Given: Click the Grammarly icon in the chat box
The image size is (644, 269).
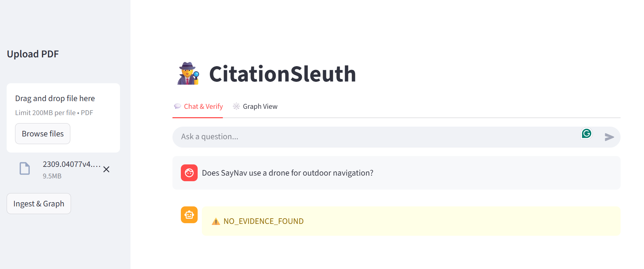Looking at the screenshot, I should point(586,133).
